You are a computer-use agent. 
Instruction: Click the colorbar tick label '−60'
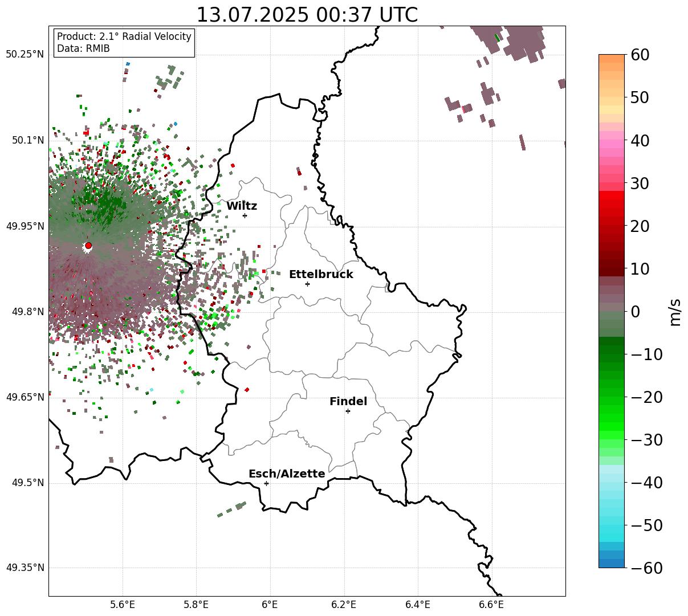click(647, 568)
